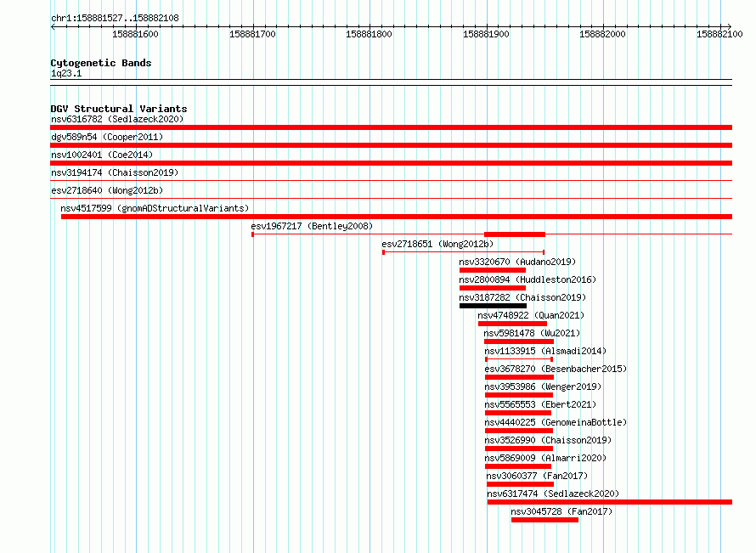Click ruler position 158881600
Screen dimensions: 756x553
tap(135, 34)
